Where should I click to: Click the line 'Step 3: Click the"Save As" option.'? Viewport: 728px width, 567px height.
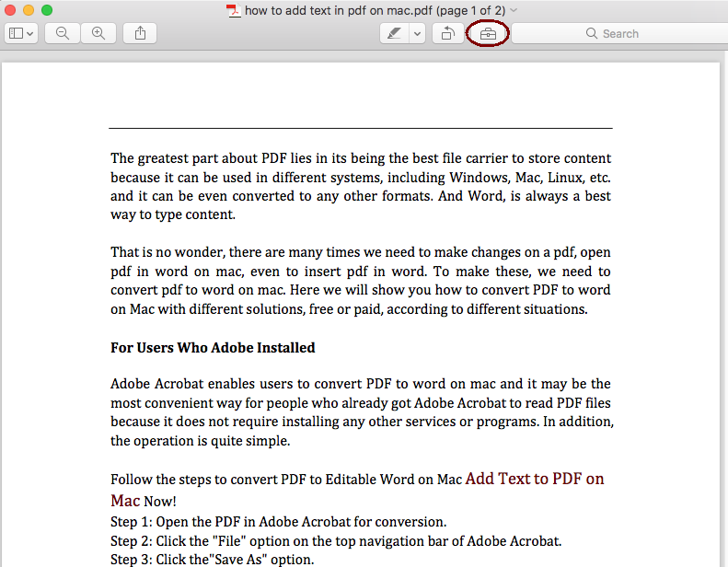213,560
